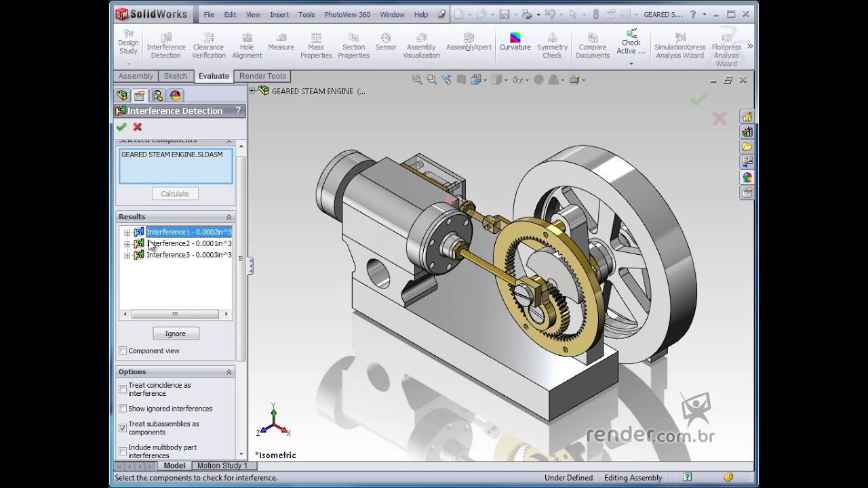Screen dimensions: 868x488
Task: Expand Interference1 tree node
Action: tap(127, 232)
